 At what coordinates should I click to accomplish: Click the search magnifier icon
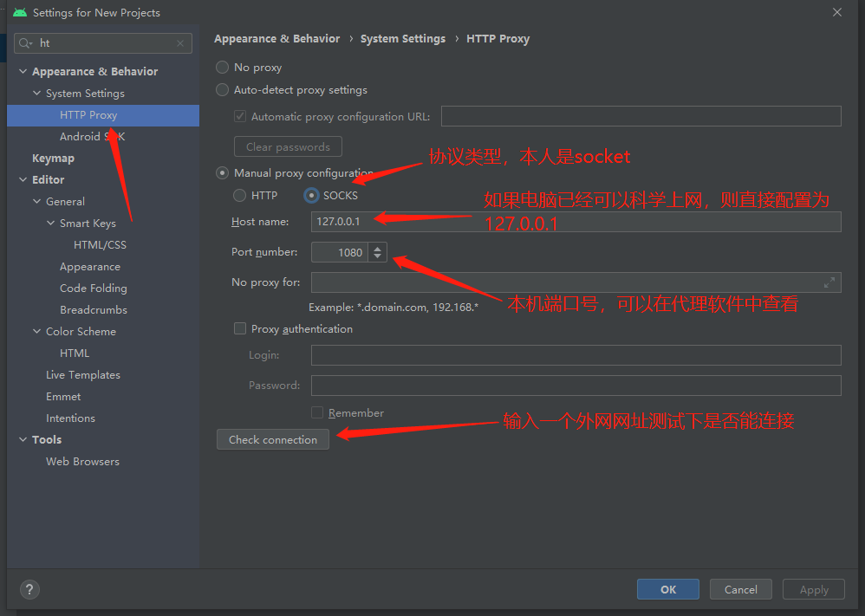(x=25, y=43)
